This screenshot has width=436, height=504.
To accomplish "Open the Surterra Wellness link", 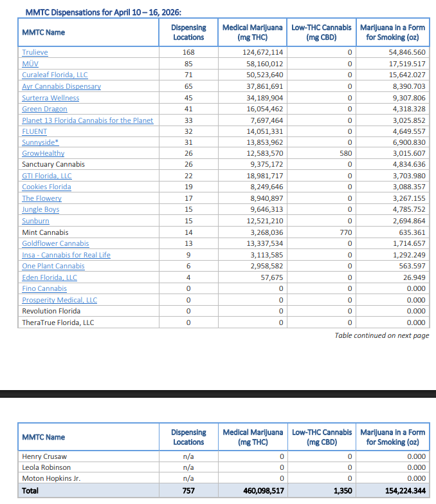I will [50, 98].
